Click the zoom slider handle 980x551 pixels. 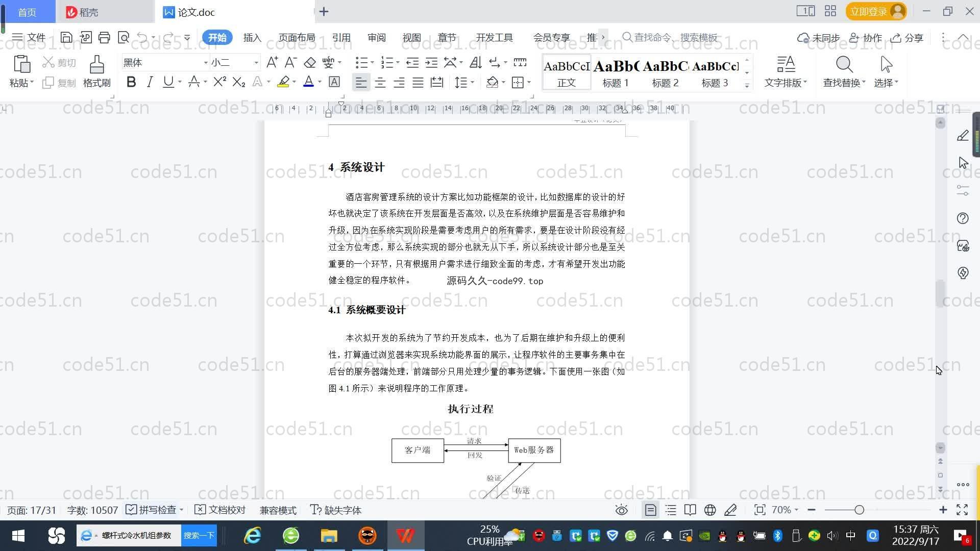click(x=859, y=510)
